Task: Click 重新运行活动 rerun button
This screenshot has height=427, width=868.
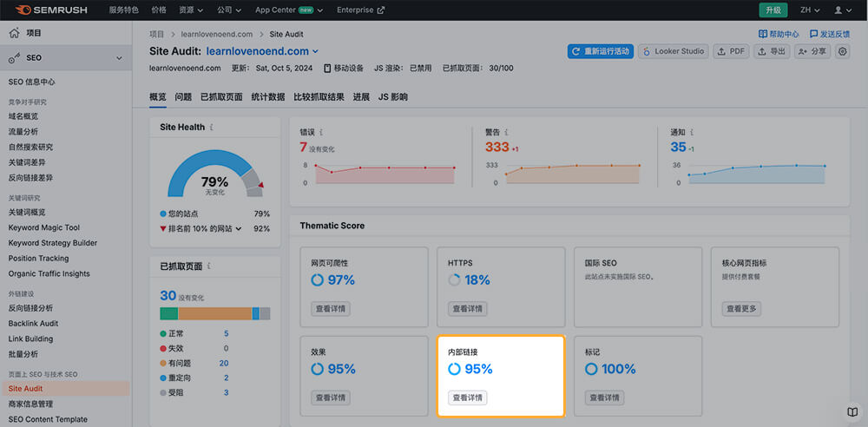Action: [601, 51]
